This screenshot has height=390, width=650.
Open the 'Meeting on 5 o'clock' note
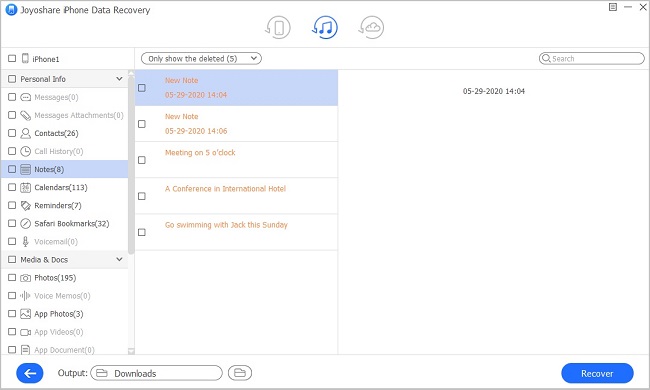[x=237, y=160]
